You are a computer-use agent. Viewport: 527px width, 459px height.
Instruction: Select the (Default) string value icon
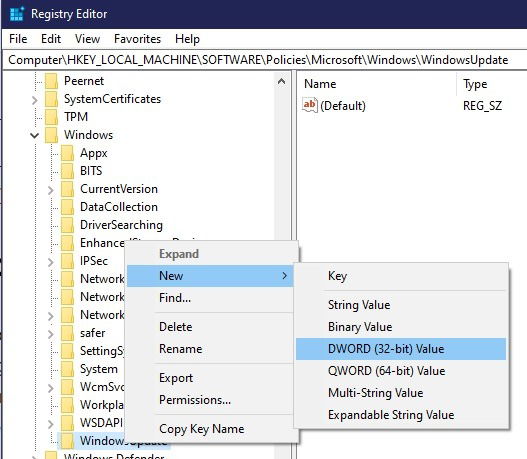(x=310, y=105)
